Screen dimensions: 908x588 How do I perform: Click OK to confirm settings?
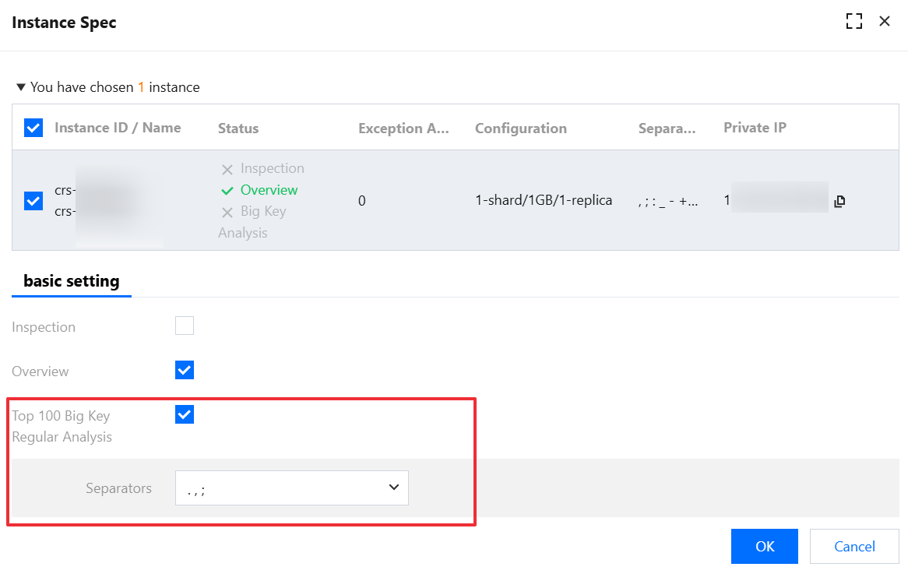point(765,546)
